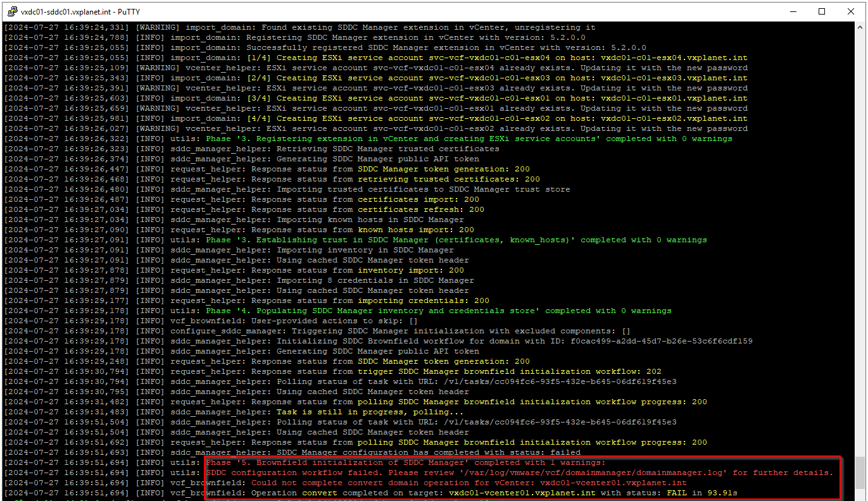Viewport: 868px width, 501px height.
Task: Maximize the PuTTY window
Action: 822,11
